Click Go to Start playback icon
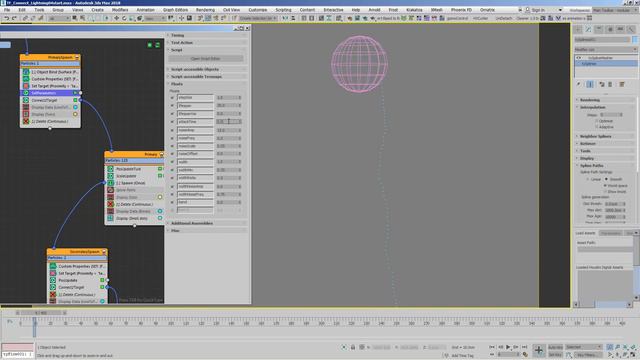 click(x=492, y=347)
